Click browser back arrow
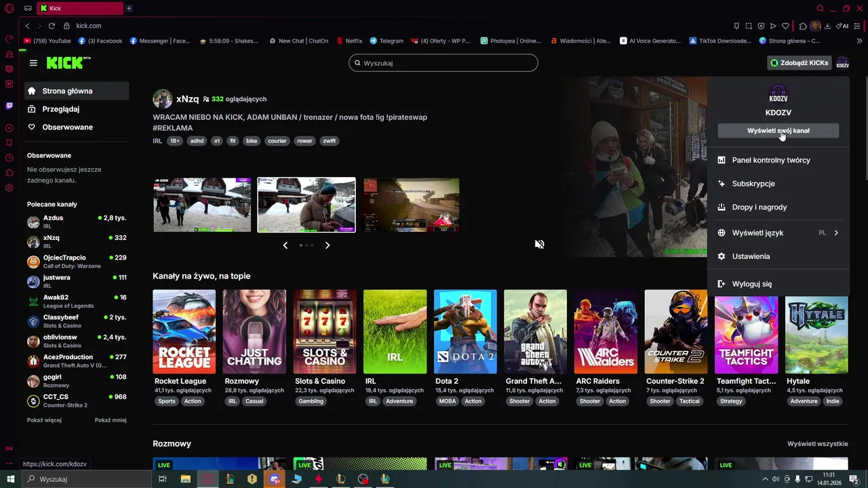The width and height of the screenshot is (868, 488). 27,26
